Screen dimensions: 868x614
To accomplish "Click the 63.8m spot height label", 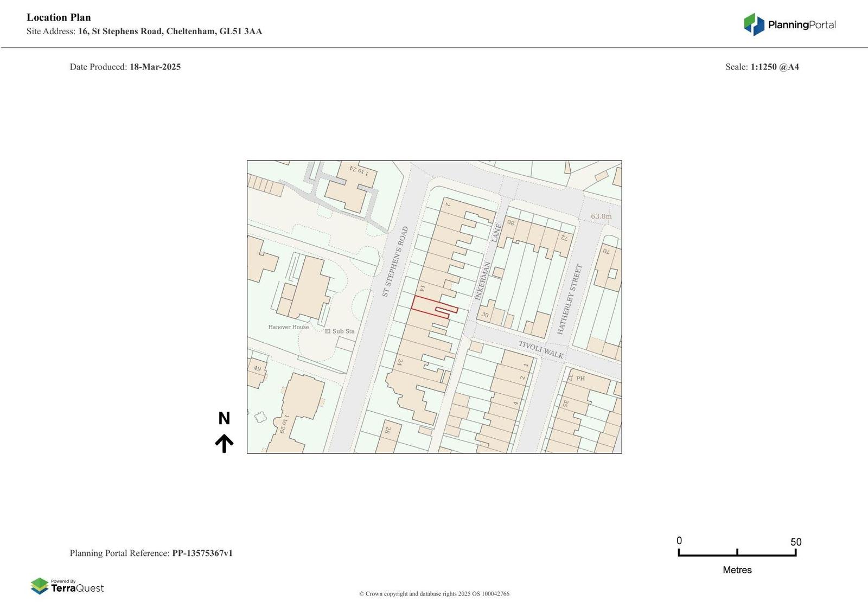I will (x=601, y=216).
